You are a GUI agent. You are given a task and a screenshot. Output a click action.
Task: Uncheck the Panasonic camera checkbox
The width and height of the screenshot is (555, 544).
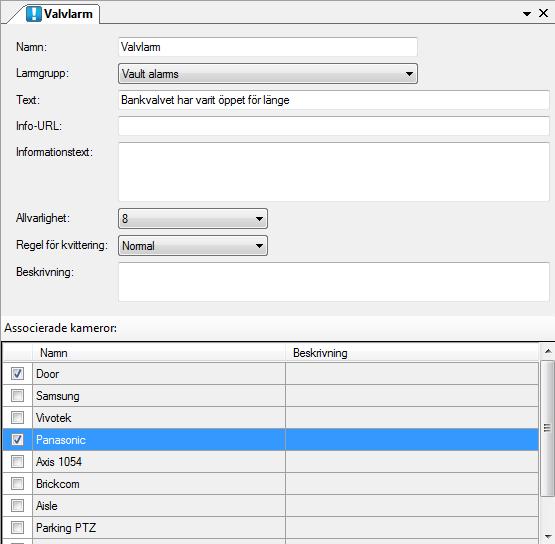coord(17,440)
